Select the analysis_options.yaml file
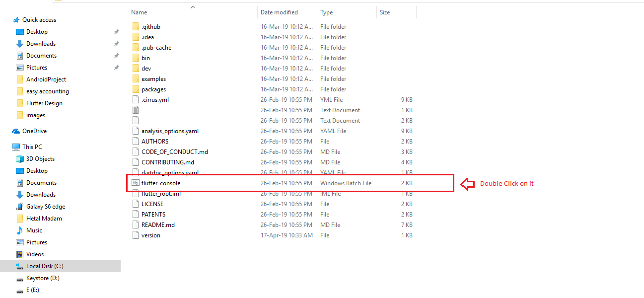644x298 pixels. 170,131
